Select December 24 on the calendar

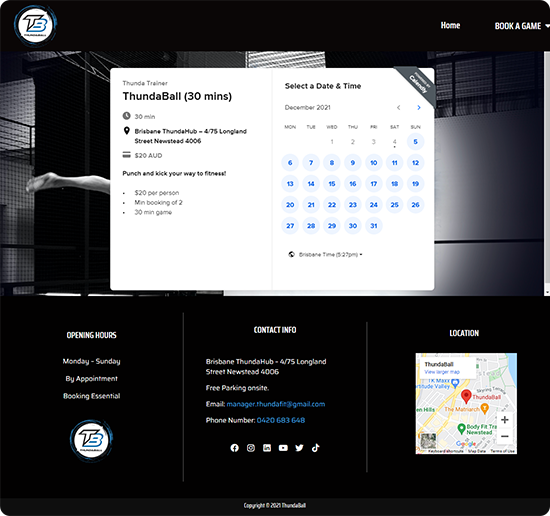[374, 205]
